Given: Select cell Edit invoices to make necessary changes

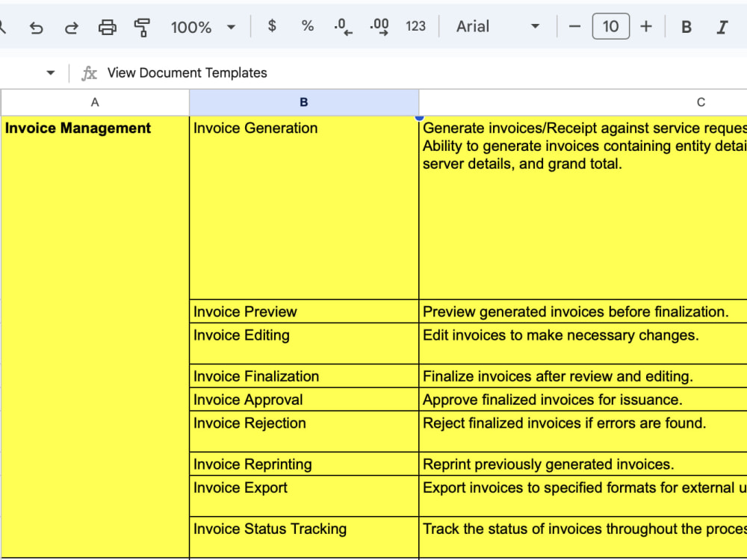Looking at the screenshot, I should coord(583,343).
